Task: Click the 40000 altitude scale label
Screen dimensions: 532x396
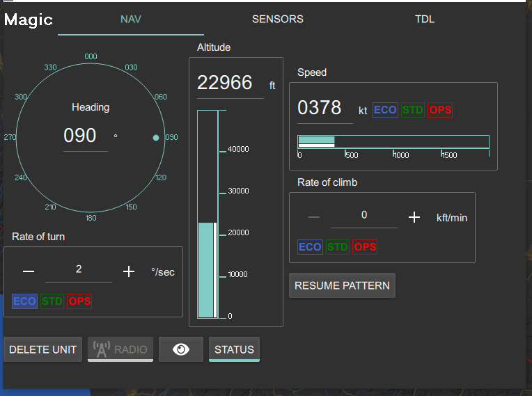Action: (x=239, y=149)
